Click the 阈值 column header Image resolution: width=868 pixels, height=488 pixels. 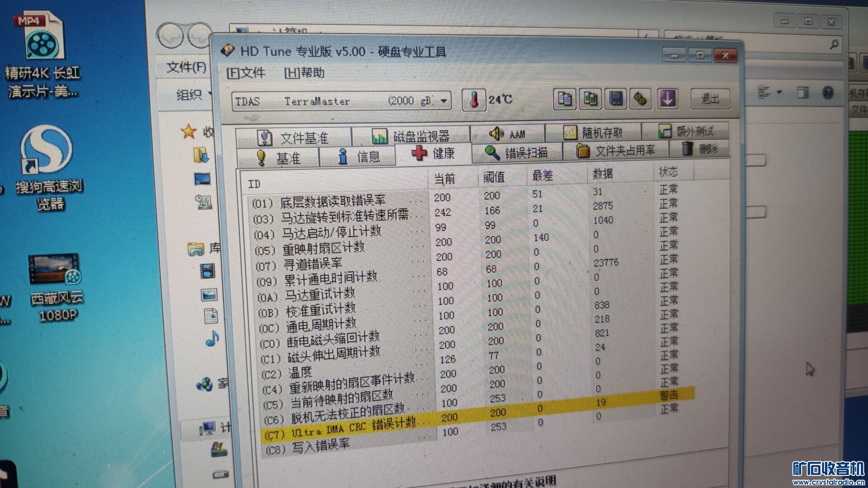[494, 177]
